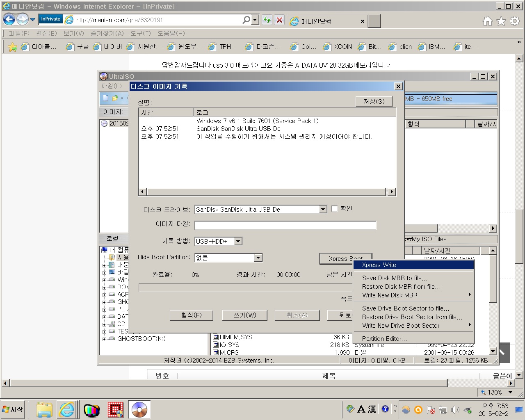The width and height of the screenshot is (525, 420).
Task: Click the 시작 Start button
Action: [14, 409]
